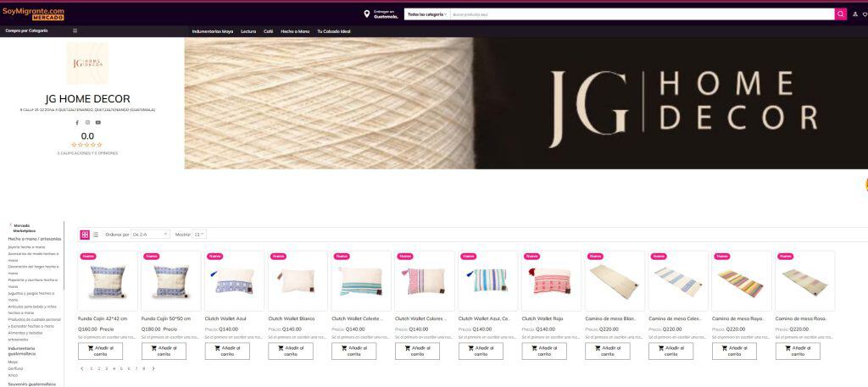Open Camino de mesa Rayado image
868x387 pixels.
[741, 281]
